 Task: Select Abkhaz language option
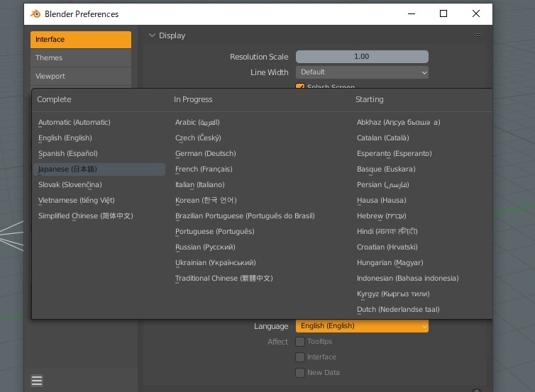pyautogui.click(x=399, y=123)
